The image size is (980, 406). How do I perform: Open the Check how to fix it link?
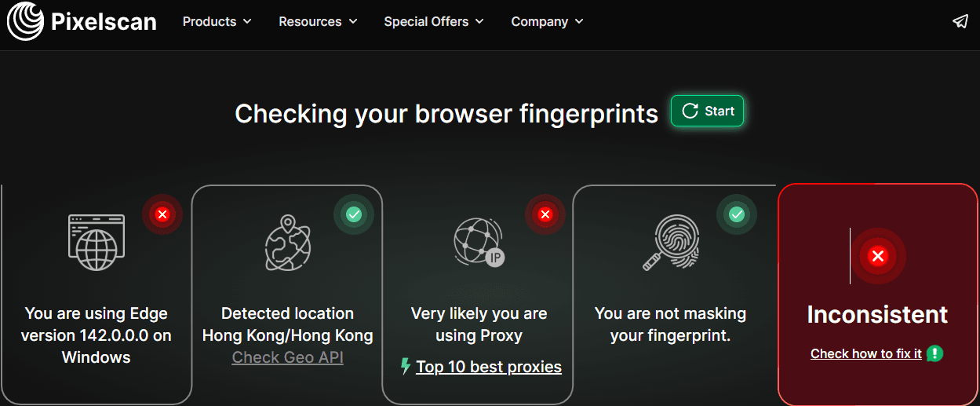pyautogui.click(x=865, y=354)
